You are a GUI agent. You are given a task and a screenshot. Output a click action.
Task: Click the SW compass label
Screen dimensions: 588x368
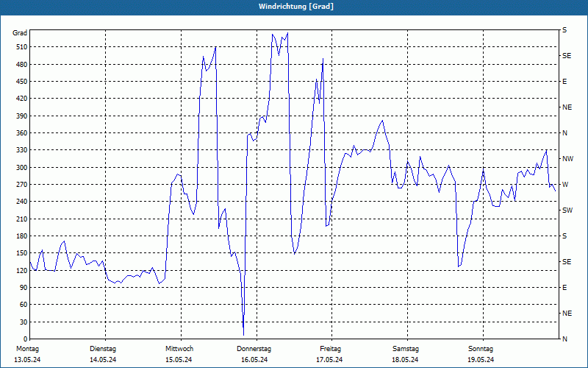click(567, 210)
